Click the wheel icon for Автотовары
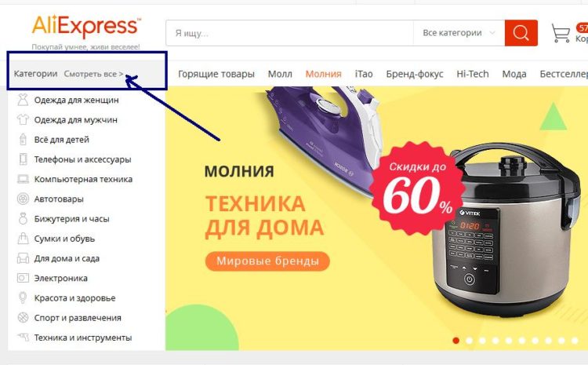The height and width of the screenshot is (365, 588). click(x=23, y=199)
